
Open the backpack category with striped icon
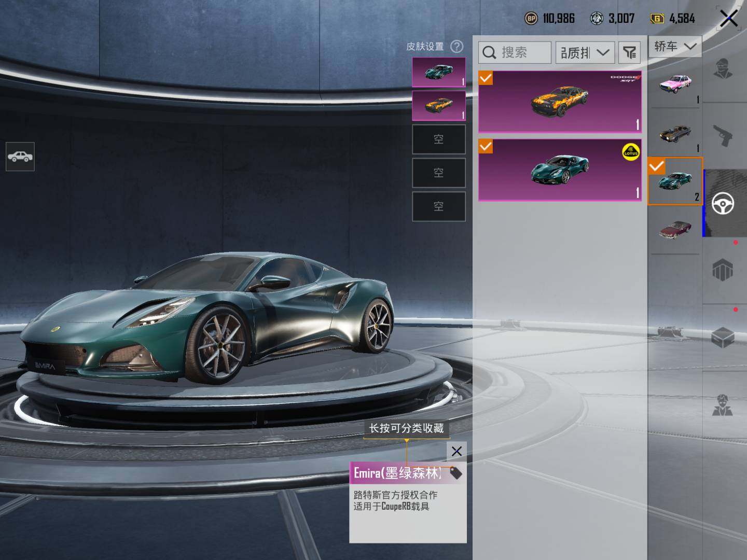pyautogui.click(x=723, y=270)
